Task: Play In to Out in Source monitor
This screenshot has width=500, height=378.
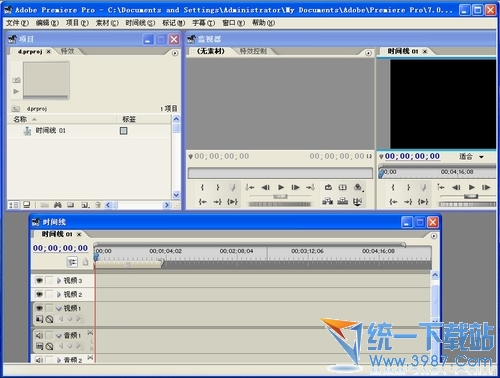Action: (x=232, y=202)
